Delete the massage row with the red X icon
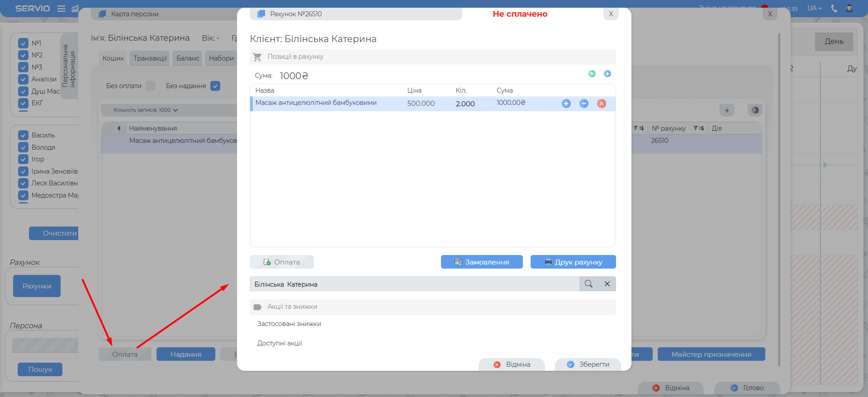The width and height of the screenshot is (868, 397). (x=601, y=104)
